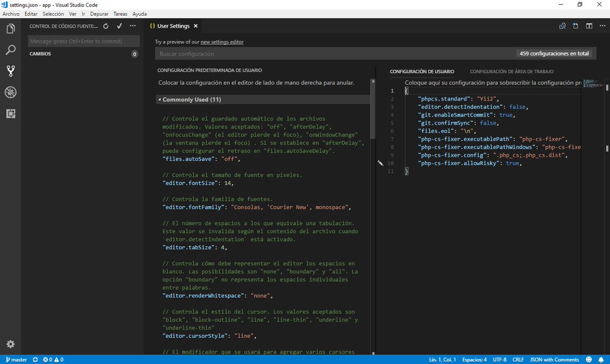This screenshot has height=364, width=610.
Task: Commit changes with the checkmark icon
Action: click(119, 26)
